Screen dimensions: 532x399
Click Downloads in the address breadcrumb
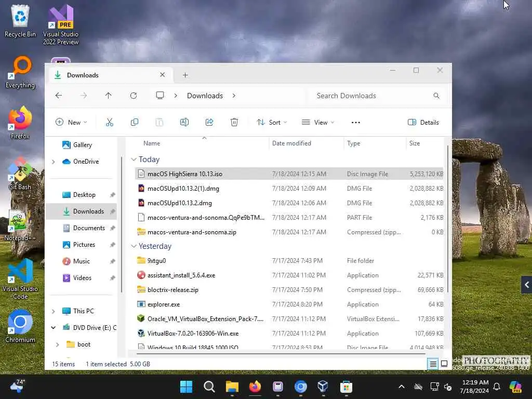[x=205, y=96]
